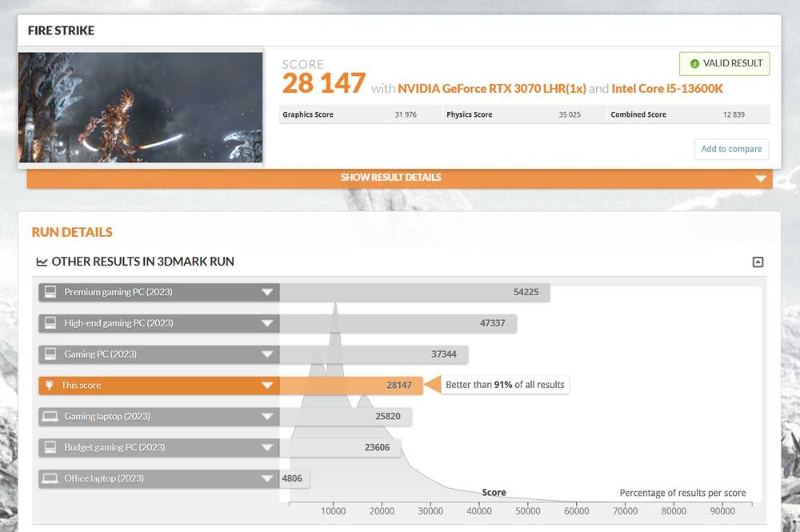Click the Premium gaming PC (2023) label
800x532 pixels.
click(118, 292)
